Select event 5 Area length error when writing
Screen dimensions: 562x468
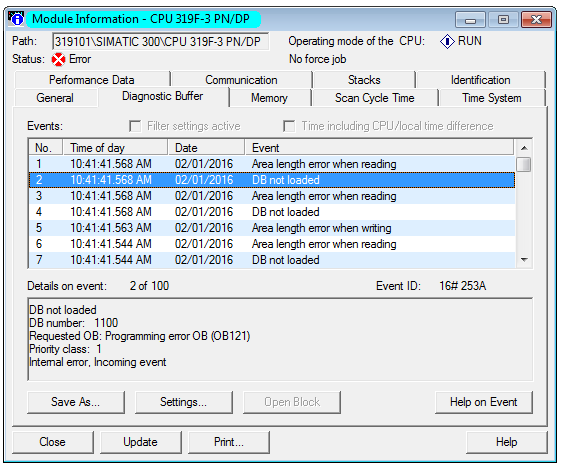272,228
